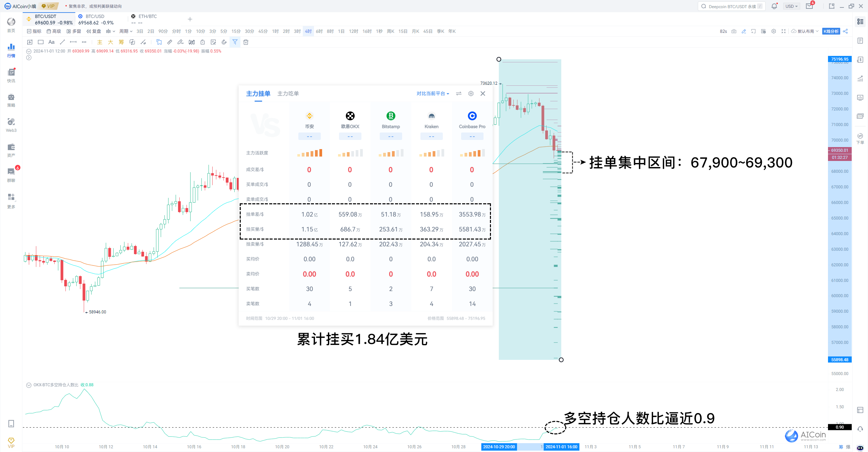868x452 pixels.
Task: Choose the 15分 timeframe
Action: tap(236, 31)
